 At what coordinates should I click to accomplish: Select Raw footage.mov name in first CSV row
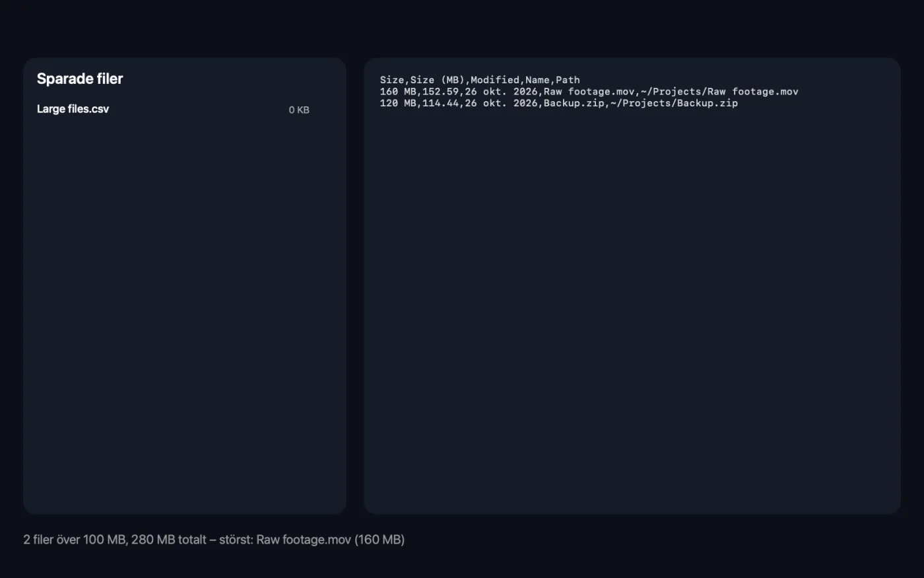click(589, 92)
